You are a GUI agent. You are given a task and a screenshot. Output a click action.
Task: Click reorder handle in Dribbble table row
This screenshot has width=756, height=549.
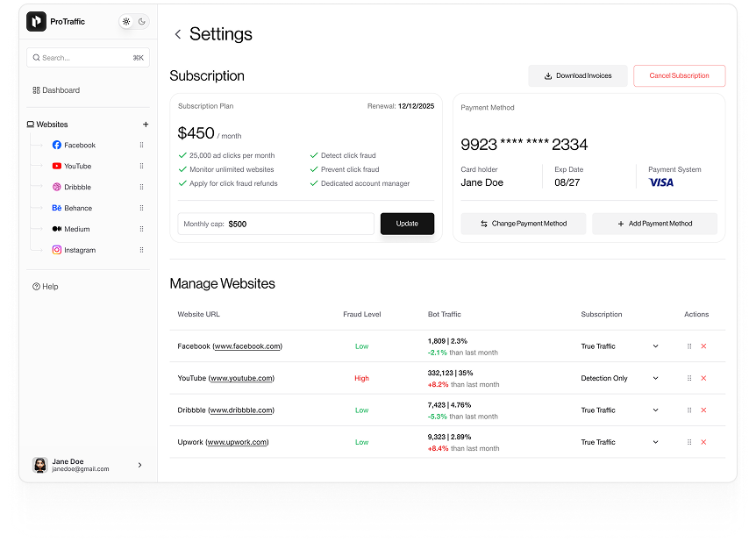pyautogui.click(x=689, y=410)
